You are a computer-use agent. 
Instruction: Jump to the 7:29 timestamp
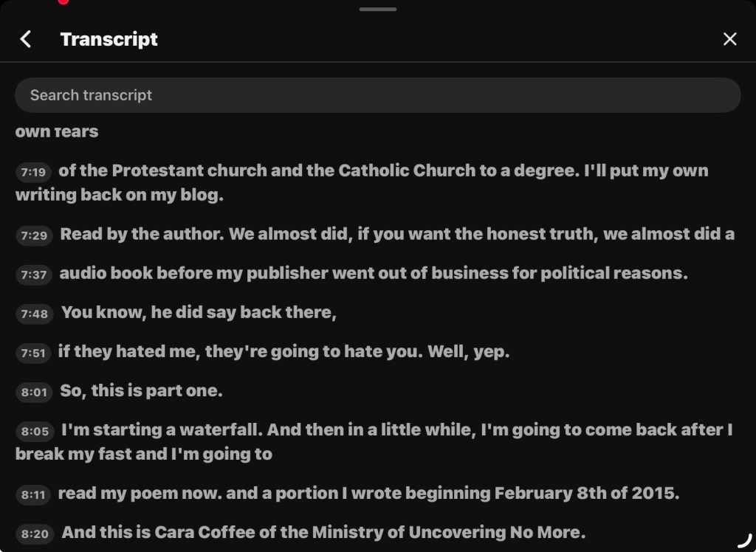pyautogui.click(x=34, y=235)
